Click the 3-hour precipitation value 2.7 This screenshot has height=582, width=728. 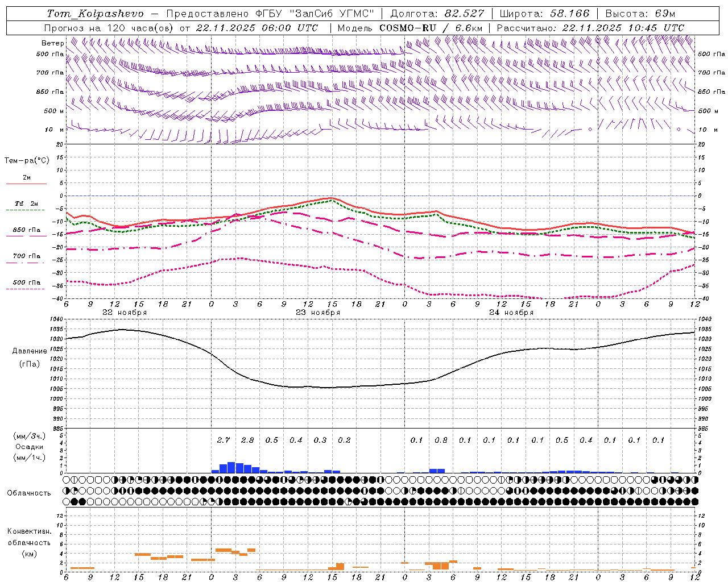click(x=224, y=440)
